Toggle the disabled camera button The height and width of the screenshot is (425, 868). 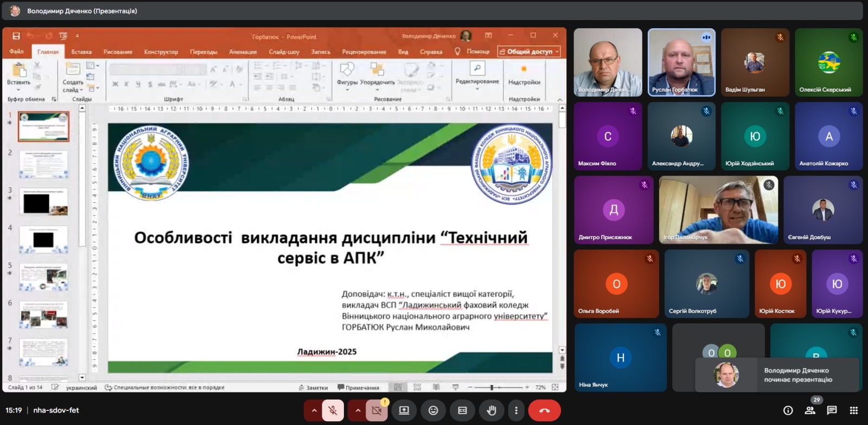pyautogui.click(x=376, y=410)
